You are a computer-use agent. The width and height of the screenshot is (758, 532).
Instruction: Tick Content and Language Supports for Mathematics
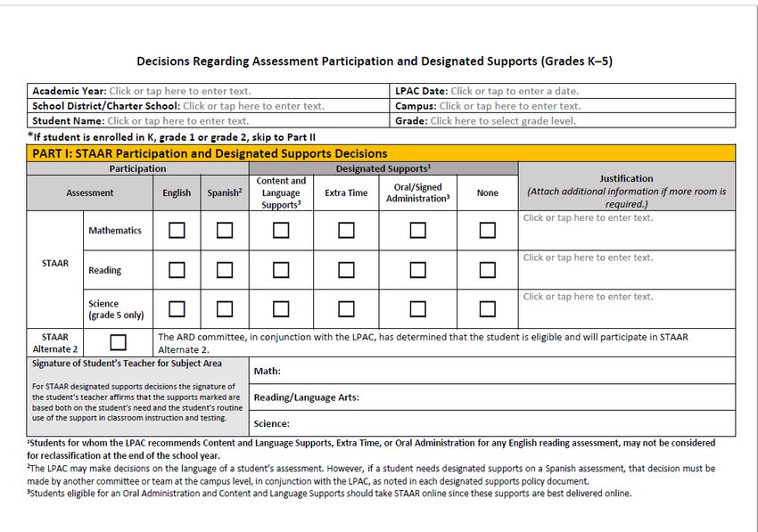281,230
